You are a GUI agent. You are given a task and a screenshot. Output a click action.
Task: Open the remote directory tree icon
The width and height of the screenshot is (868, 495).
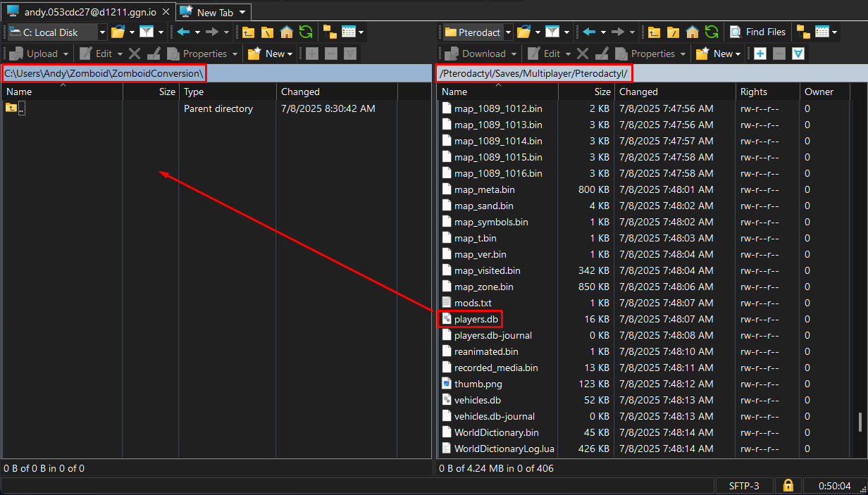[x=803, y=32]
